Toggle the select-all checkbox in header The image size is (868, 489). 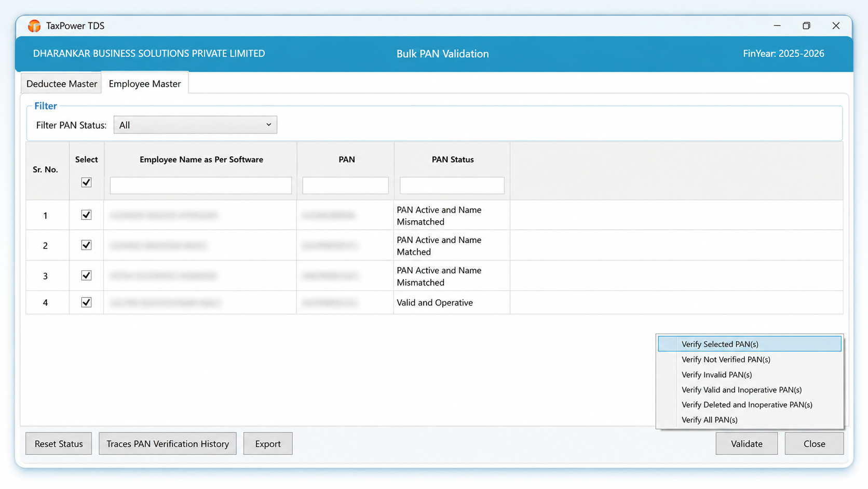[x=86, y=182]
